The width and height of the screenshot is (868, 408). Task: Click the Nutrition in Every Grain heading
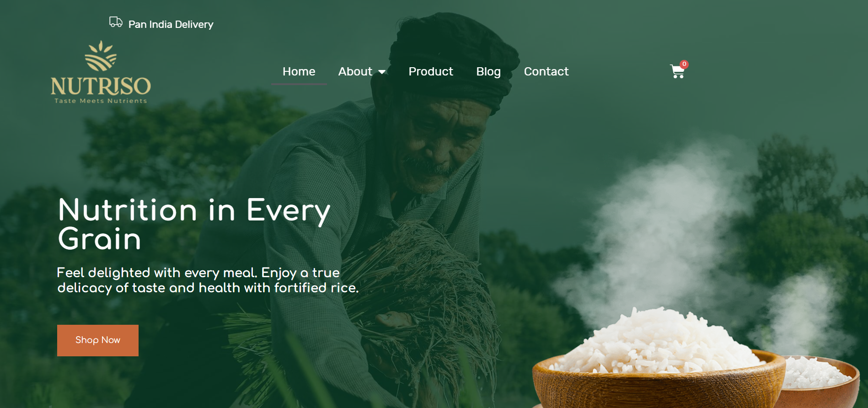click(x=194, y=224)
